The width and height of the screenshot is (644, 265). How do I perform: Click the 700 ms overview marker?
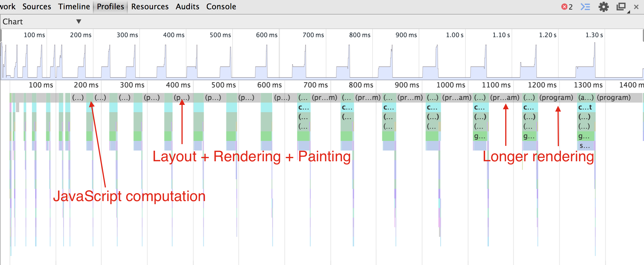click(x=313, y=35)
